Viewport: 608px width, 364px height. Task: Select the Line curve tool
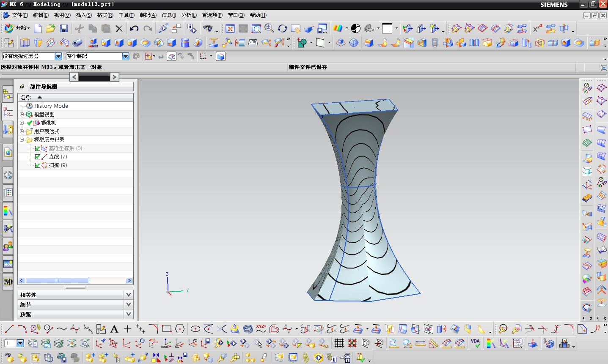pos(9,328)
